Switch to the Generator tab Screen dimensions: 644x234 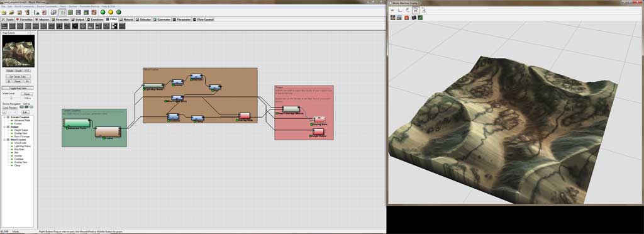(x=60, y=19)
